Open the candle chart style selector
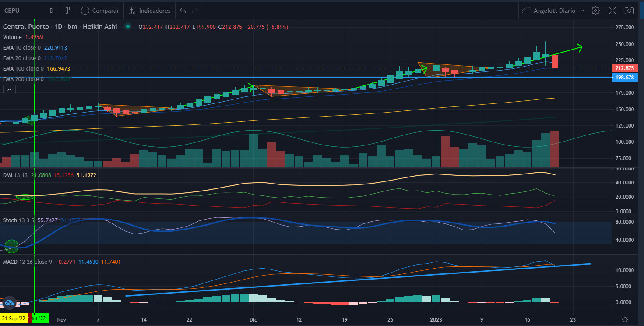The height and width of the screenshot is (326, 644). tap(68, 10)
